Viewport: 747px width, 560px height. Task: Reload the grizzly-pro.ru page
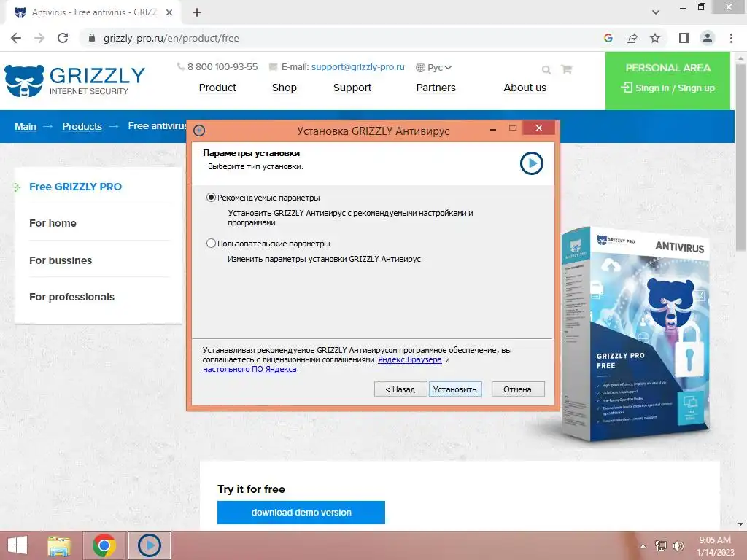pos(63,38)
